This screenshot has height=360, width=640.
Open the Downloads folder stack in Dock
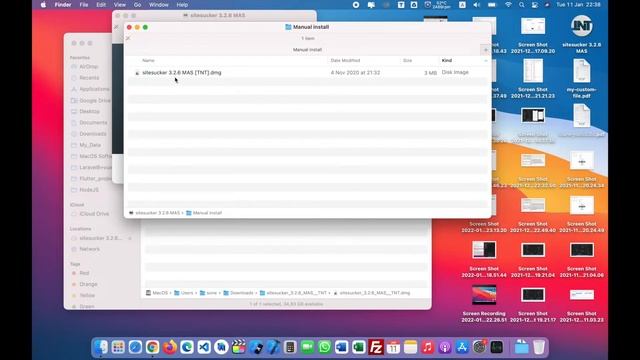tap(521, 347)
